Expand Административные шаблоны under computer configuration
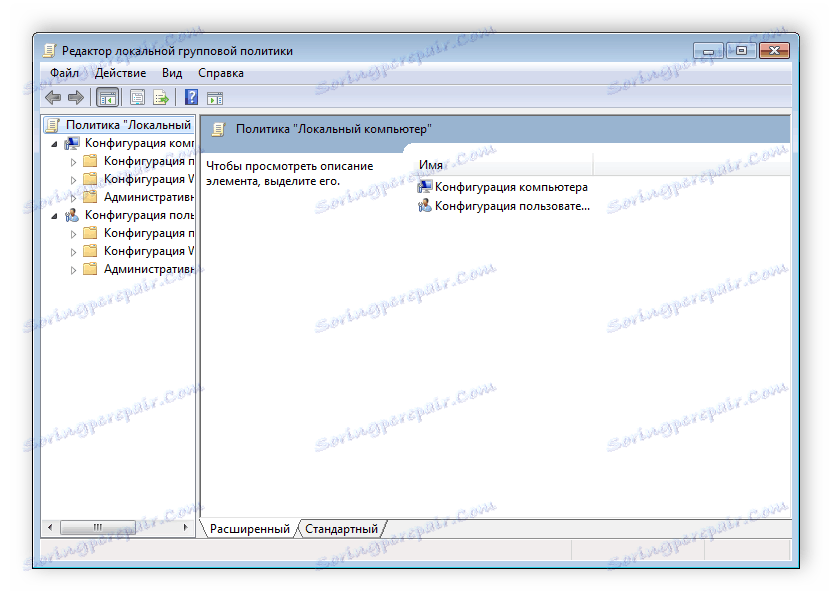832x601 pixels. pyautogui.click(x=71, y=196)
